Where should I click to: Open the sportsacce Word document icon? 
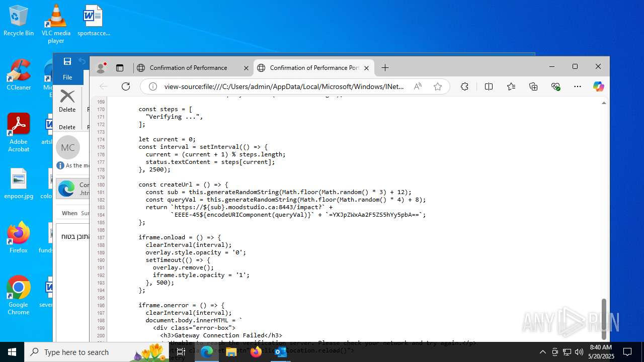94,21
